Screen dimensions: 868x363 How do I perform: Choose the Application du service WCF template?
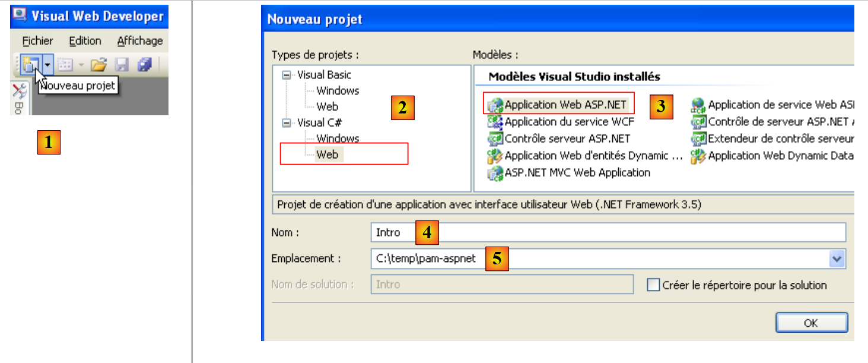point(568,122)
